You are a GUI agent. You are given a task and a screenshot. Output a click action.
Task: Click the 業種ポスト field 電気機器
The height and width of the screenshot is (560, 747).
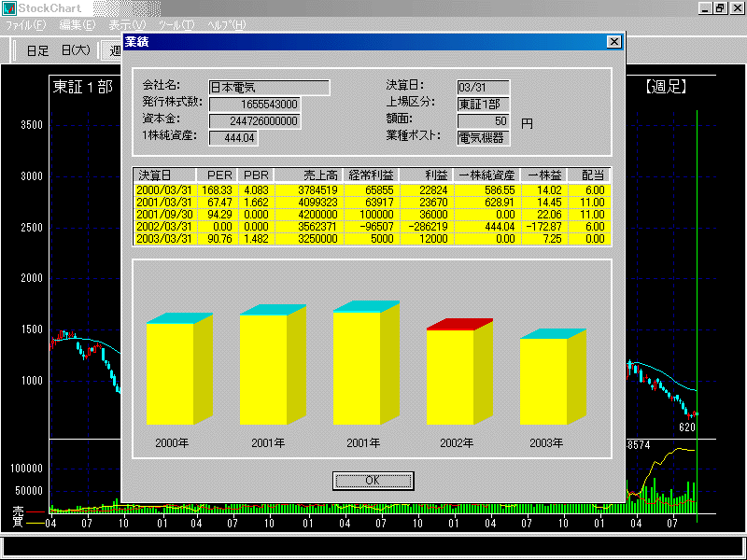pos(484,138)
